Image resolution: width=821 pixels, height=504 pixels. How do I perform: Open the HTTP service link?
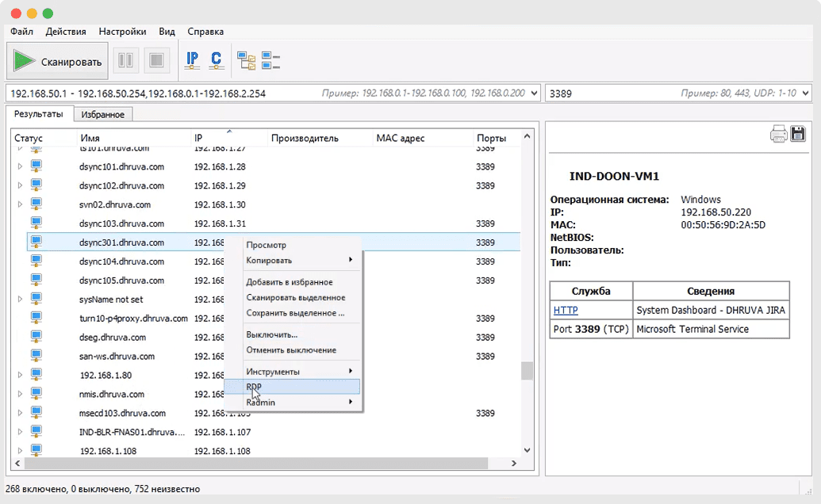click(x=566, y=310)
